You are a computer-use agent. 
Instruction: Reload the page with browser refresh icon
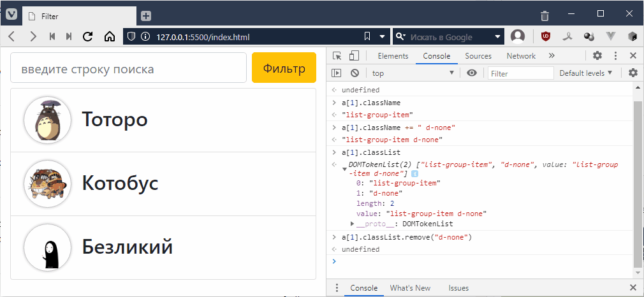point(88,37)
